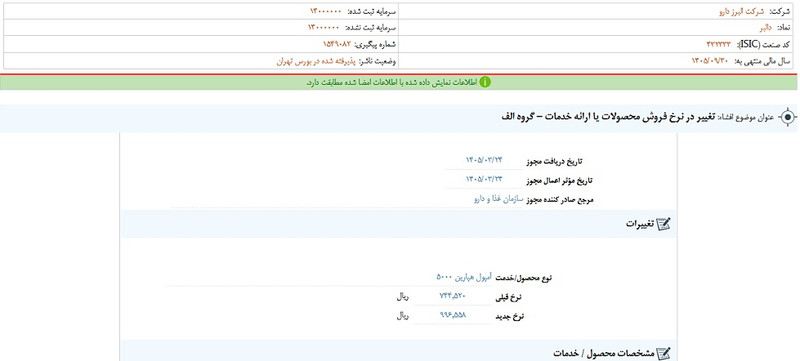This screenshot has width=800, height=361.
Task: Click the edit icon next to تغییرات
Action: tap(663, 224)
